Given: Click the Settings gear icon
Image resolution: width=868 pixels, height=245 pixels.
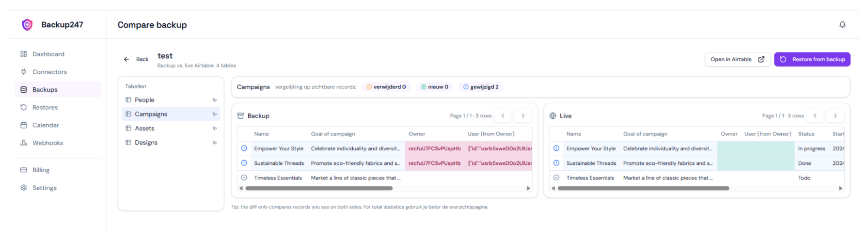Looking at the screenshot, I should coord(23,188).
